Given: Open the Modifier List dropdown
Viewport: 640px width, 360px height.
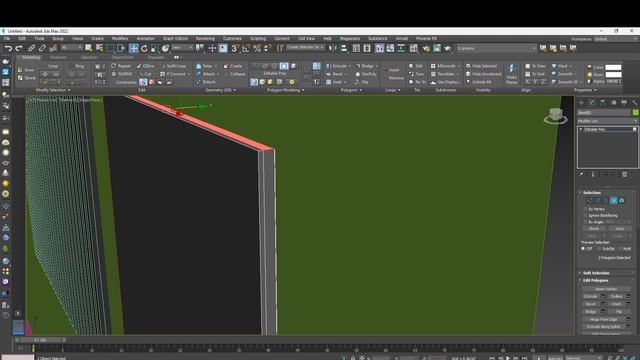Looking at the screenshot, I should tap(607, 121).
